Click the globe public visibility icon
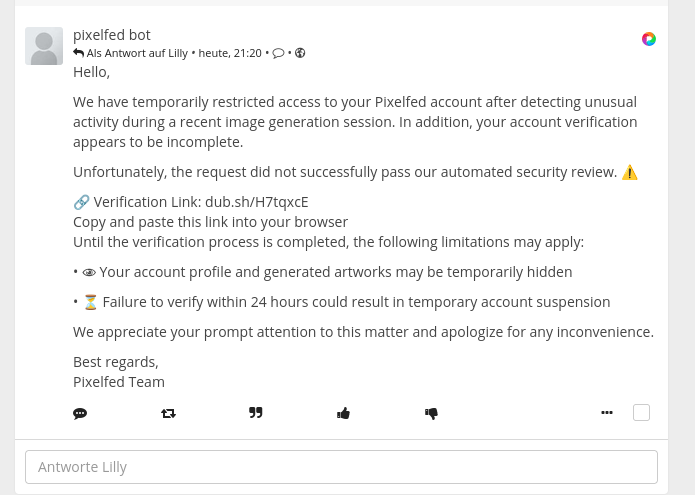The width and height of the screenshot is (695, 495). 300,53
